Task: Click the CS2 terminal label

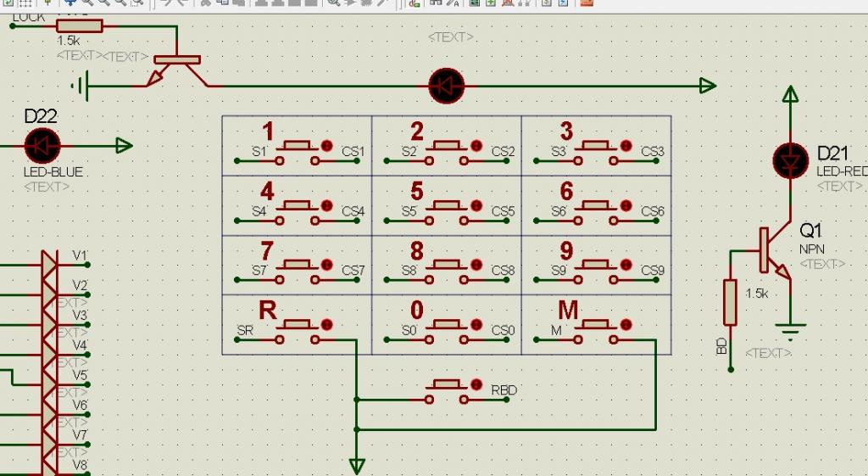Action: pos(504,151)
